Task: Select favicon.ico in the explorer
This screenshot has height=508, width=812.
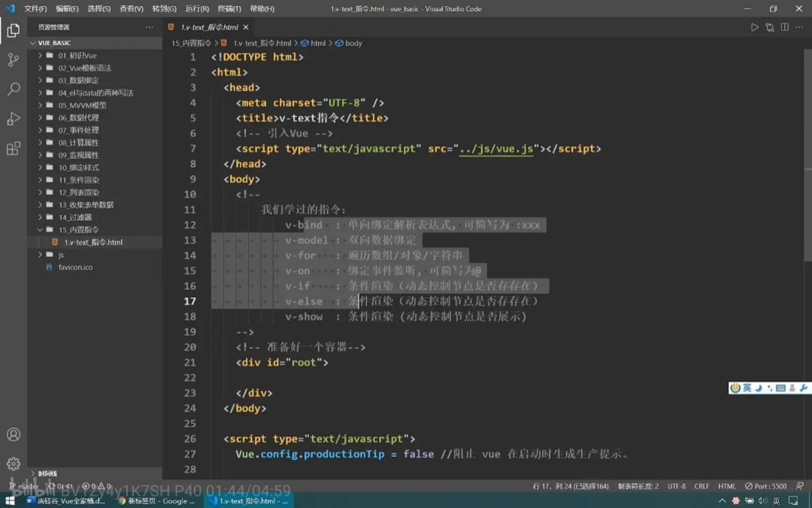Action: 95,267
